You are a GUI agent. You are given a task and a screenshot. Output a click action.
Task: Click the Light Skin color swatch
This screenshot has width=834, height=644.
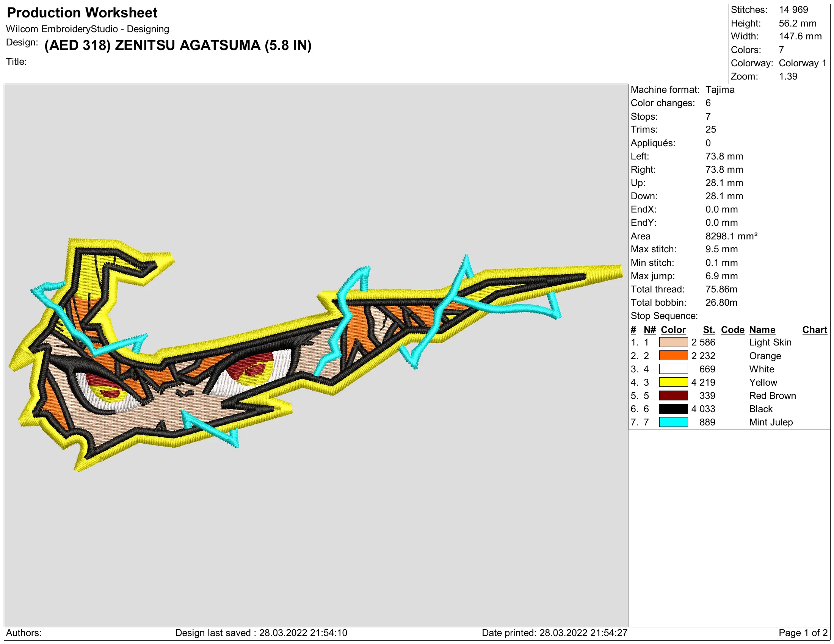pos(673,342)
